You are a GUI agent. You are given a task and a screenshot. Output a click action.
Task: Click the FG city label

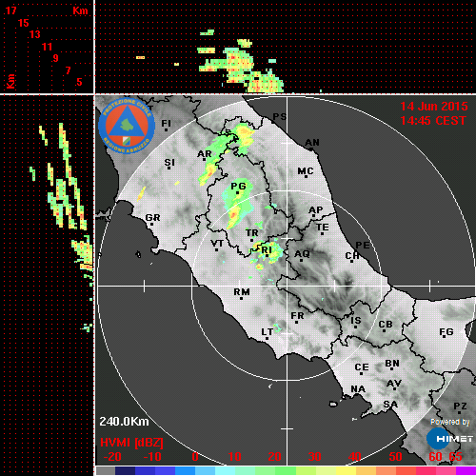point(446,332)
